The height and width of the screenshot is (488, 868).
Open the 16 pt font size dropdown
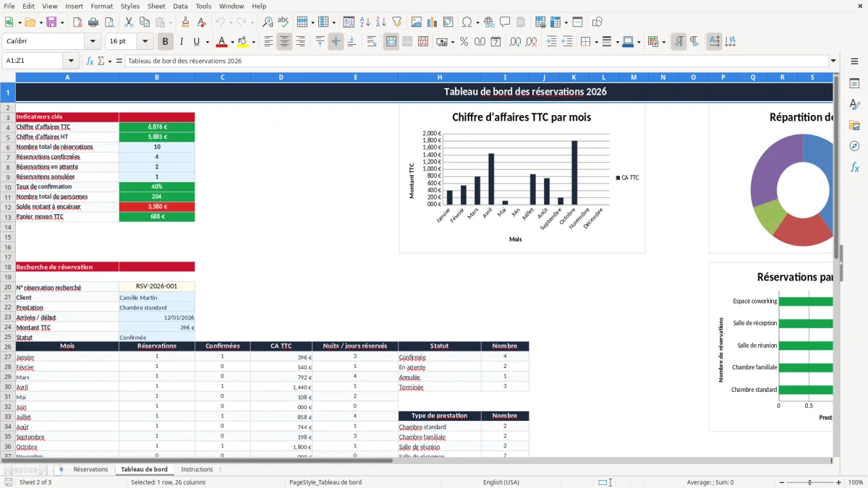[x=145, y=42]
